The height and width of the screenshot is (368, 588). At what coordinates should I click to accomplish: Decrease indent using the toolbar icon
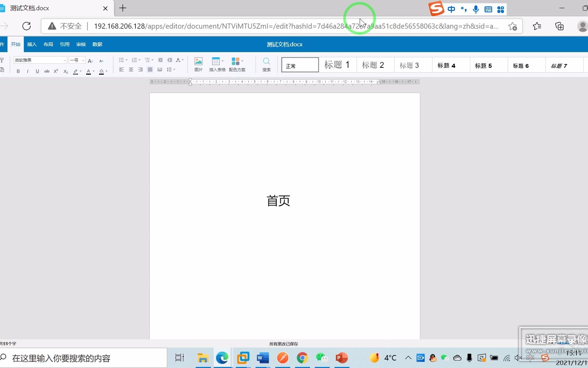160,60
